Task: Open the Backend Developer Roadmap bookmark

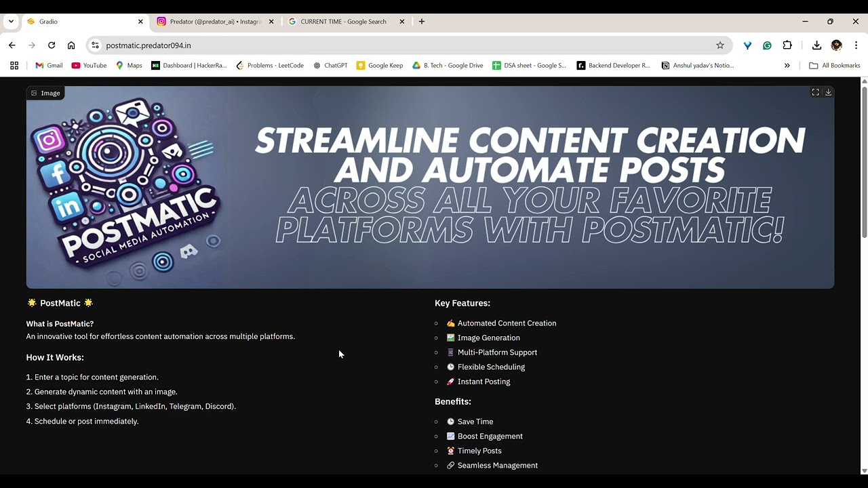Action: pyautogui.click(x=613, y=66)
